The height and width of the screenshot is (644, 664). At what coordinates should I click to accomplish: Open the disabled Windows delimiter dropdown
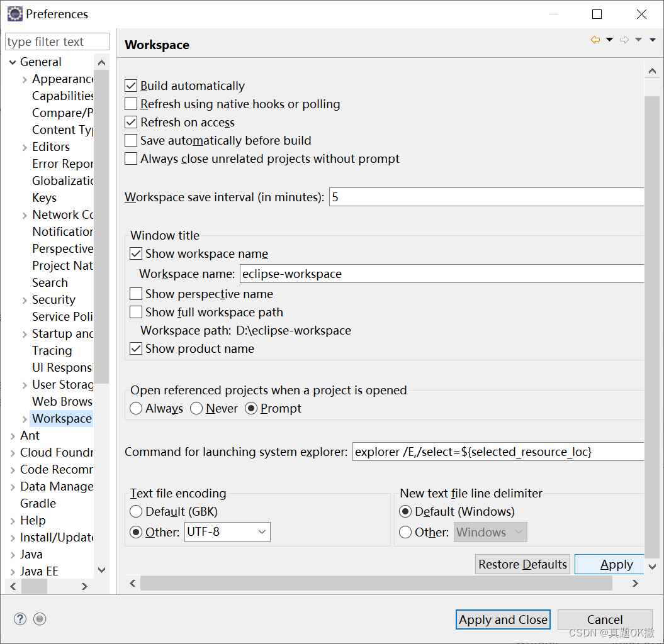click(x=490, y=532)
